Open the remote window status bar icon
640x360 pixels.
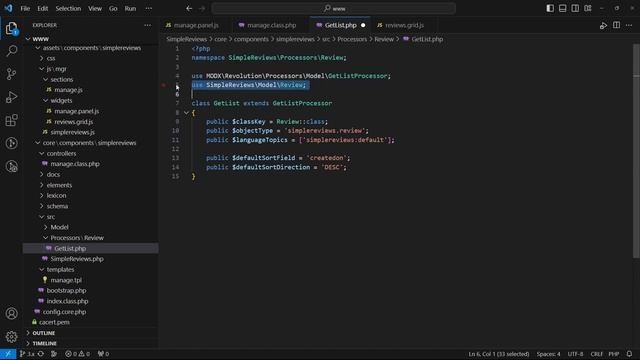pyautogui.click(x=8, y=354)
